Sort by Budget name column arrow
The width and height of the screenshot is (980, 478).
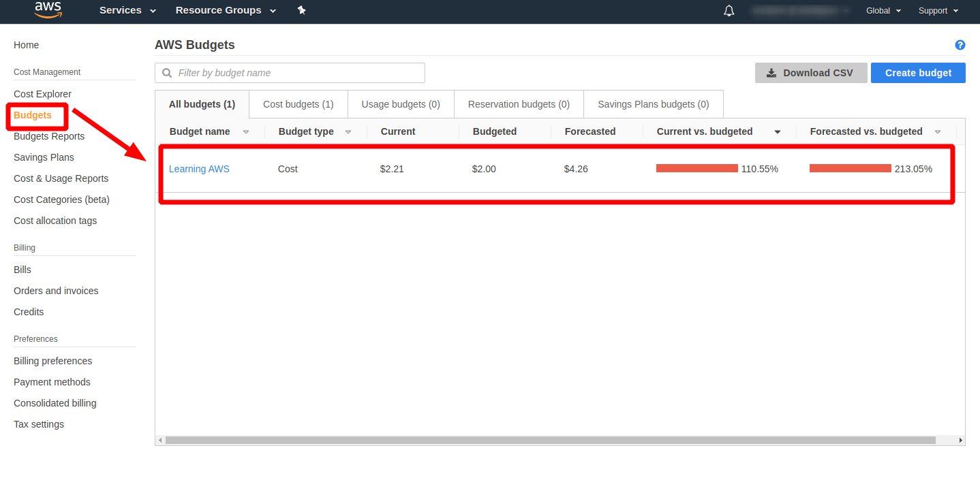[x=246, y=132]
